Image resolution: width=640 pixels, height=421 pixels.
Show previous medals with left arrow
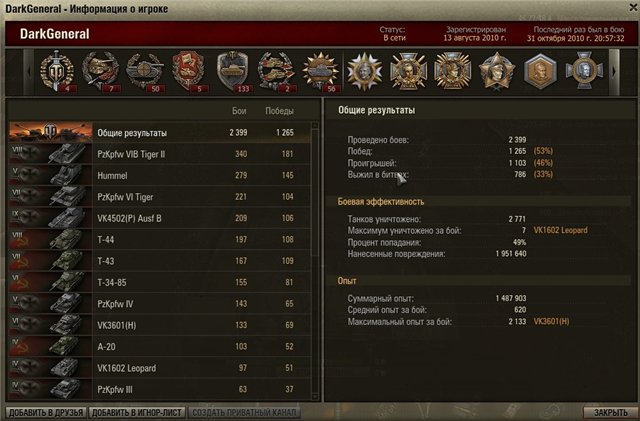tap(29, 72)
